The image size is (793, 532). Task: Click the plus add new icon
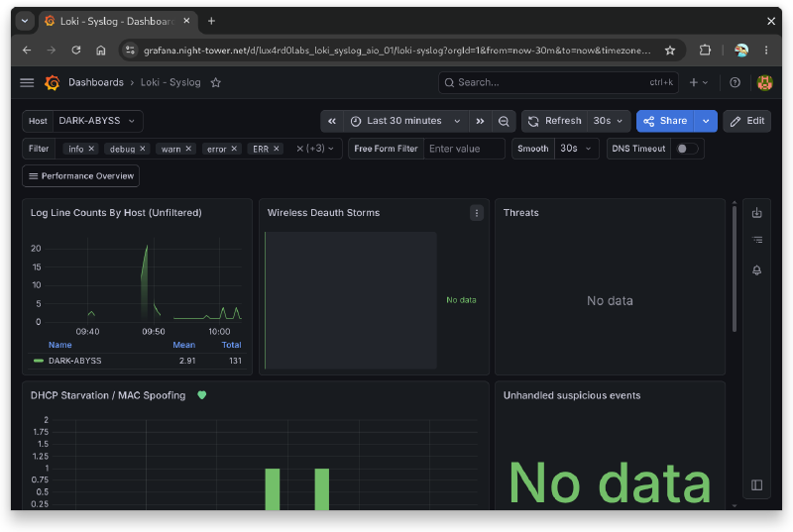click(x=699, y=82)
